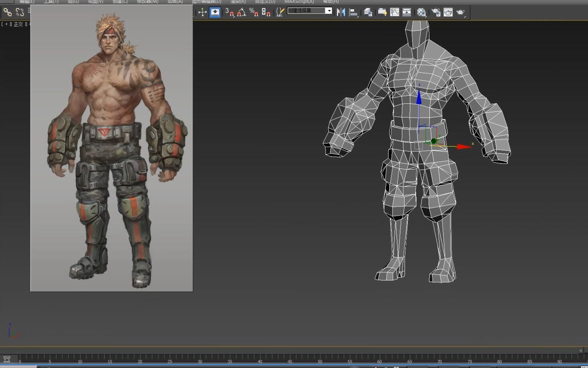Click the Use Pivot Point Center icon
Image resolution: width=588 pixels, height=368 pixels.
click(202, 12)
